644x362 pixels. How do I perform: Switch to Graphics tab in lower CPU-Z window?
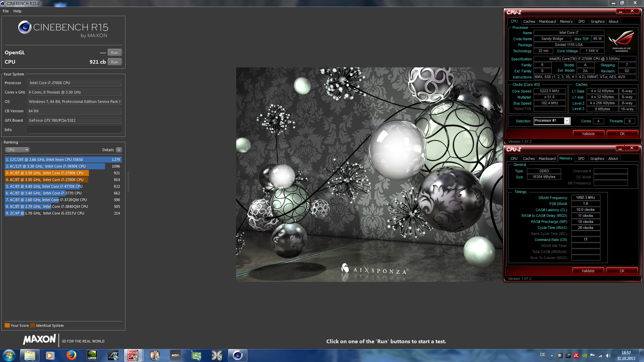(597, 159)
